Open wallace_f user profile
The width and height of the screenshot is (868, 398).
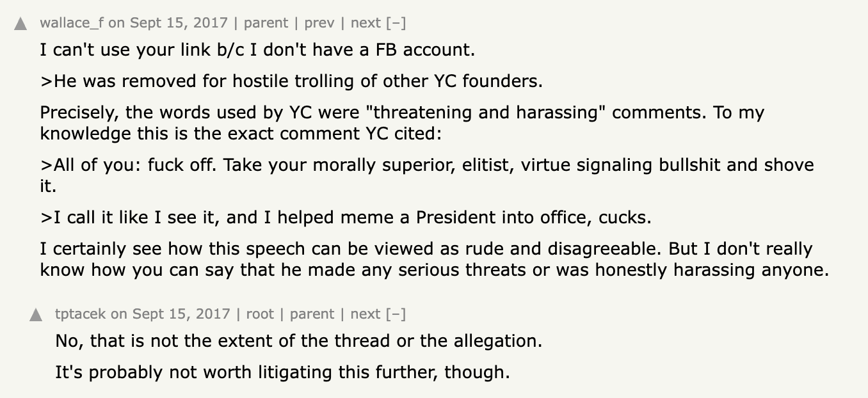coord(72,23)
